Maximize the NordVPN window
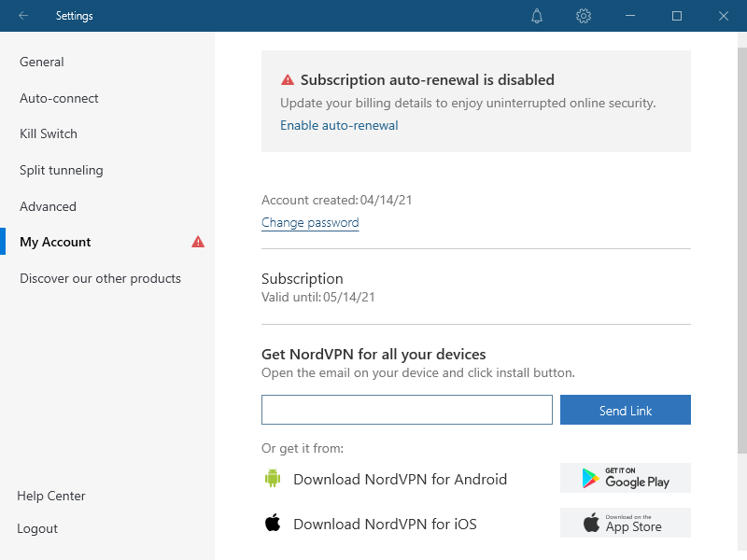The image size is (747, 560). click(677, 16)
